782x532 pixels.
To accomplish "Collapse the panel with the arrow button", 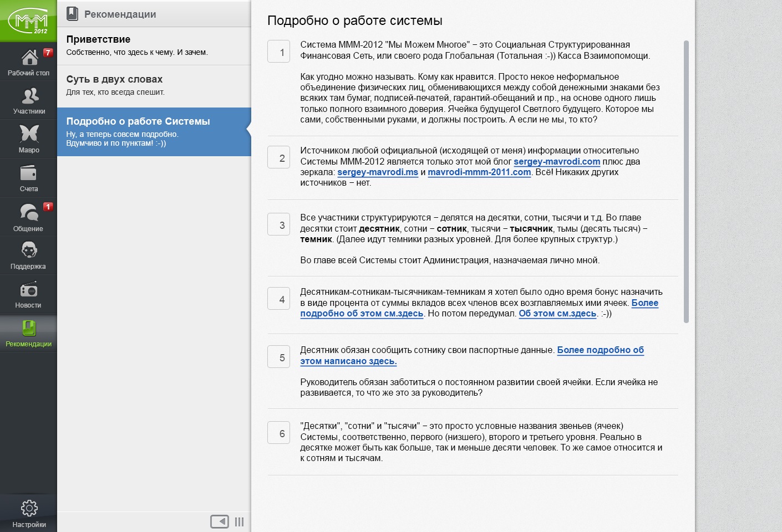I will tap(220, 521).
